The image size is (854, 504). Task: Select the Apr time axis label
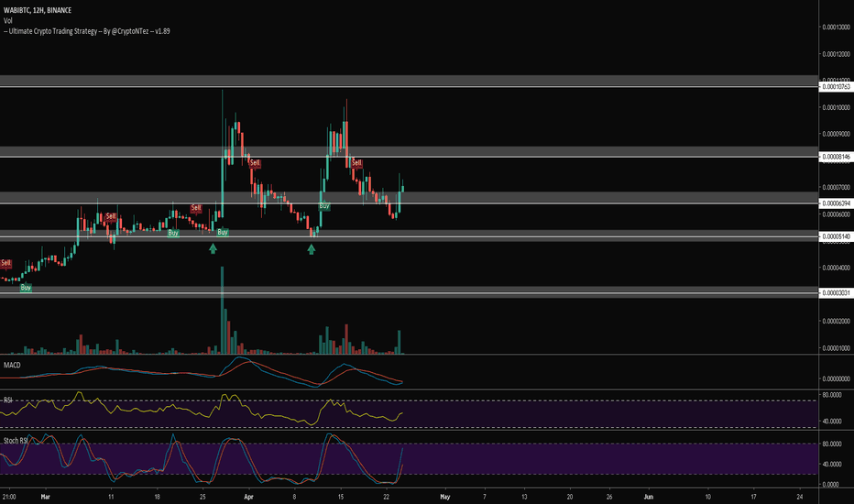(249, 497)
